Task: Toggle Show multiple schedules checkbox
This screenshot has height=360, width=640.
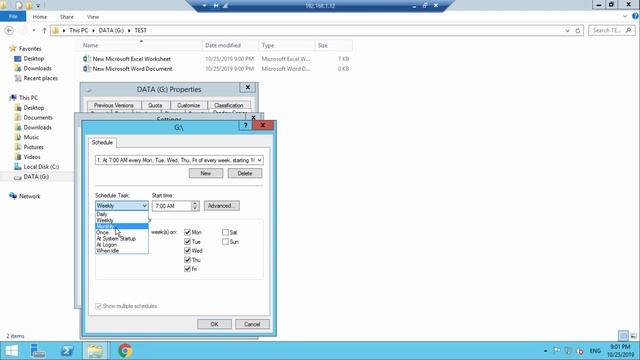Action: tap(98, 306)
